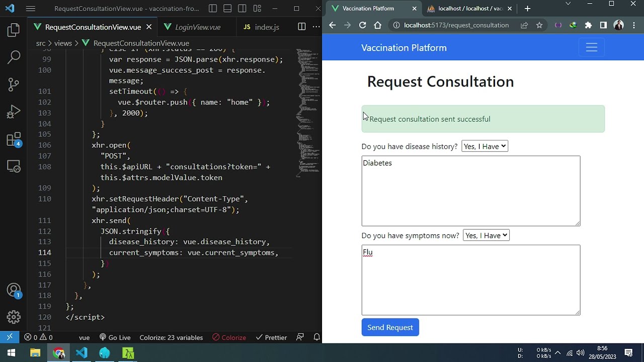
Task: Open the disease history dropdown
Action: [485, 146]
